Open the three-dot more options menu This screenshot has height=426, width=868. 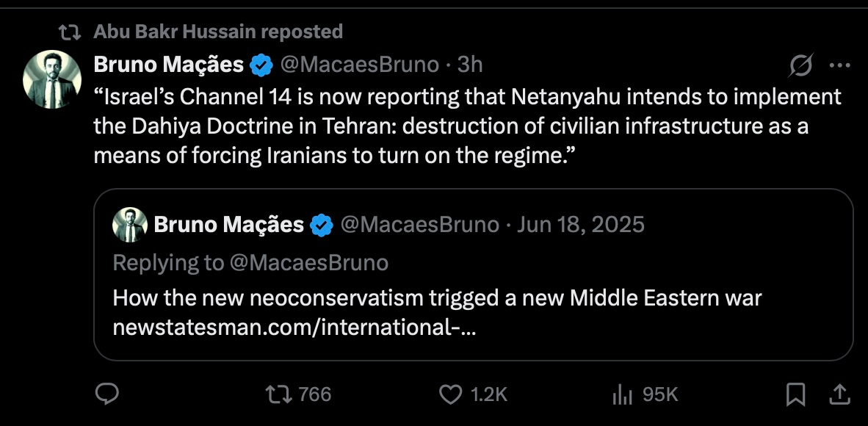[839, 65]
